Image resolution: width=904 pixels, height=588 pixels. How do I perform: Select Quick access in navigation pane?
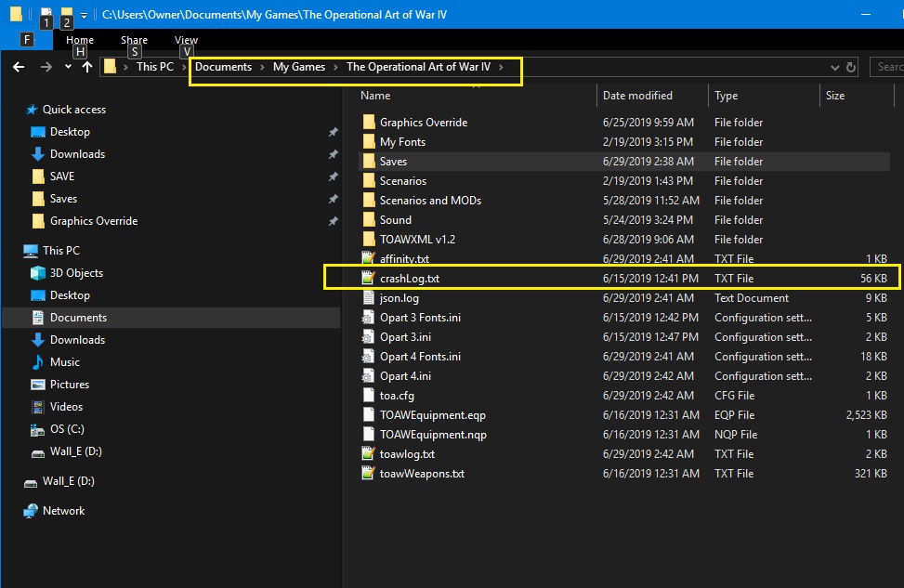point(73,110)
